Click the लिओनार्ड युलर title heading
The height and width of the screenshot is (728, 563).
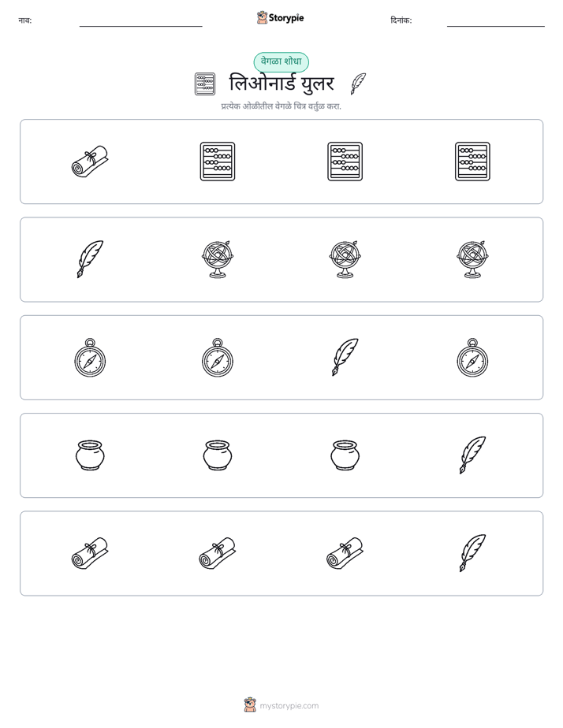[x=281, y=84]
